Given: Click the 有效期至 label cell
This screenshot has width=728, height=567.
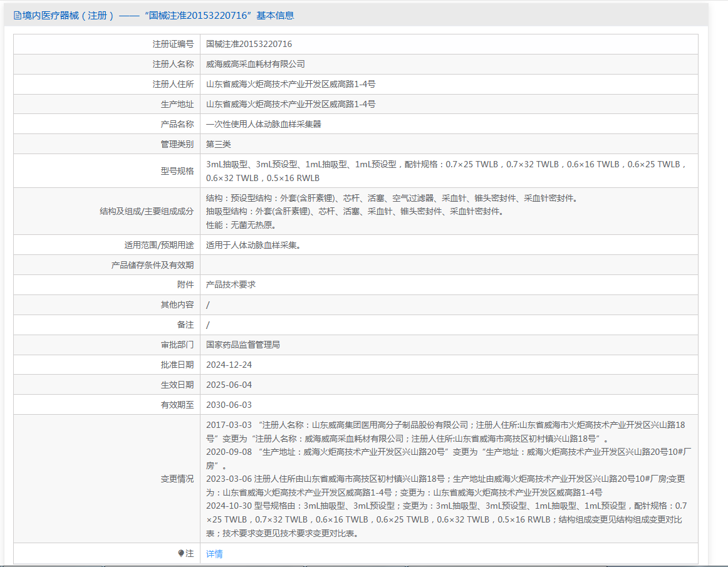Looking at the screenshot, I should pyautogui.click(x=107, y=405).
